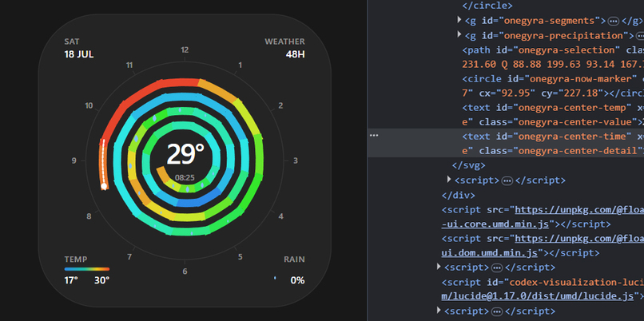This screenshot has height=321, width=644.
Task: Click the 0% rain value
Action: tap(297, 280)
